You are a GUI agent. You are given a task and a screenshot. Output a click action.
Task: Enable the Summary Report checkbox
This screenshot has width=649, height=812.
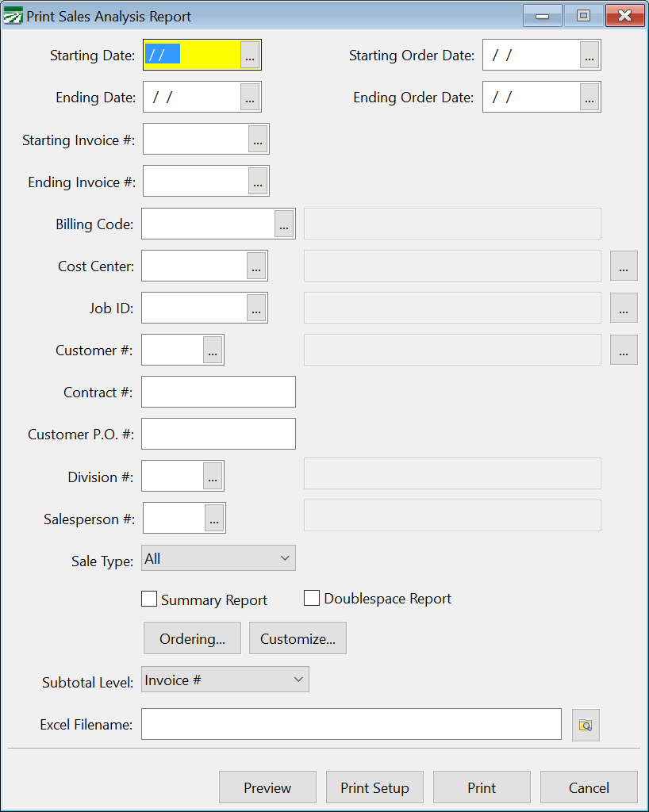point(149,599)
